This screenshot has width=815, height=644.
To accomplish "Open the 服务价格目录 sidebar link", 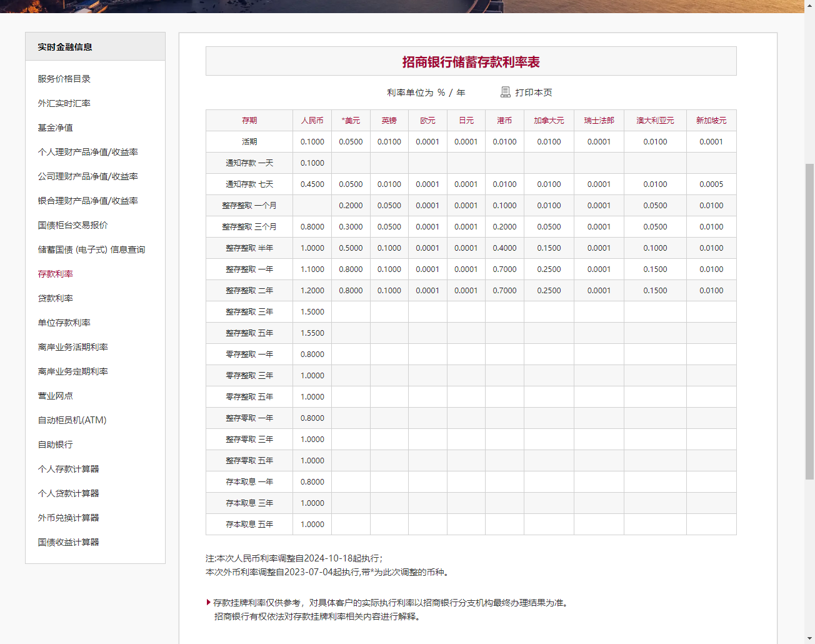I will [64, 79].
